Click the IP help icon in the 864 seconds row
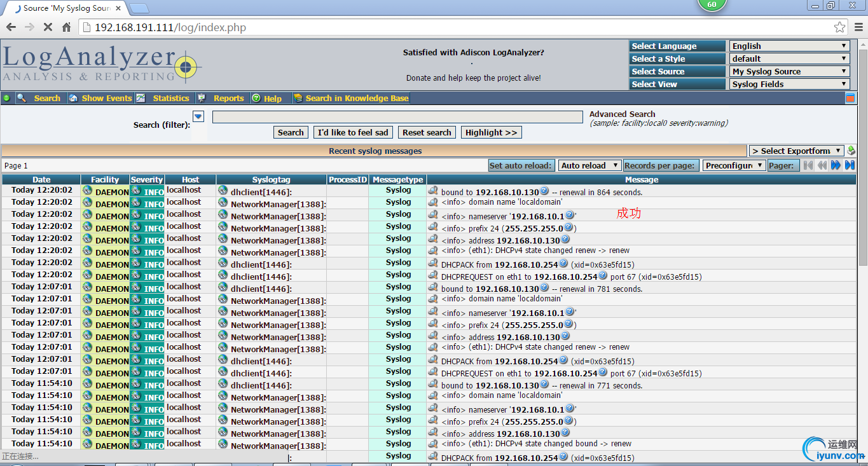 pos(544,190)
